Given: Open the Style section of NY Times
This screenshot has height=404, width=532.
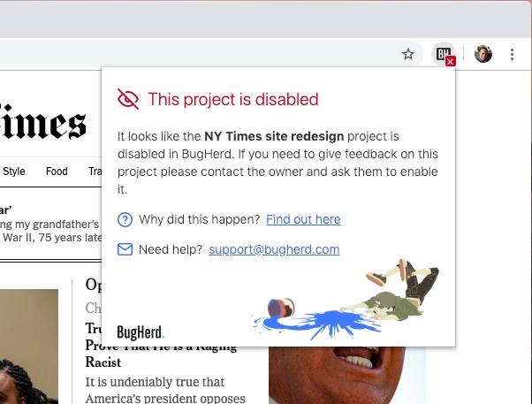Looking at the screenshot, I should [14, 172].
